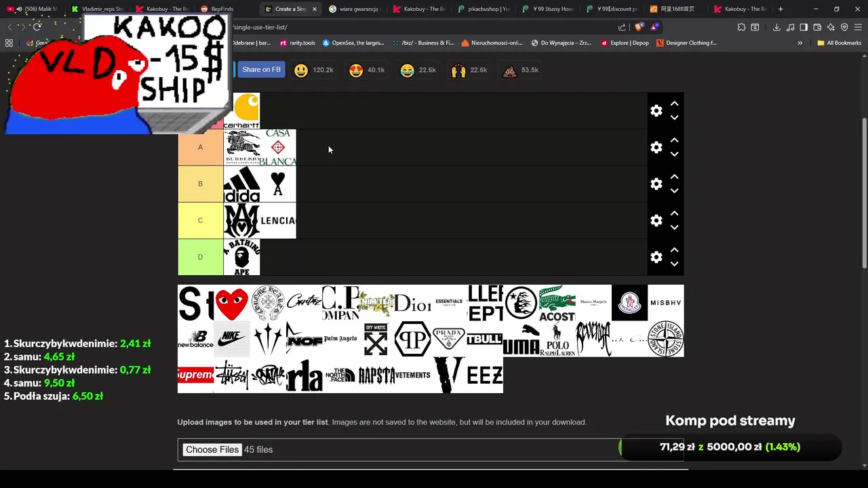Viewport: 868px width, 488px height.
Task: Move tier C row down
Action: pyautogui.click(x=674, y=228)
